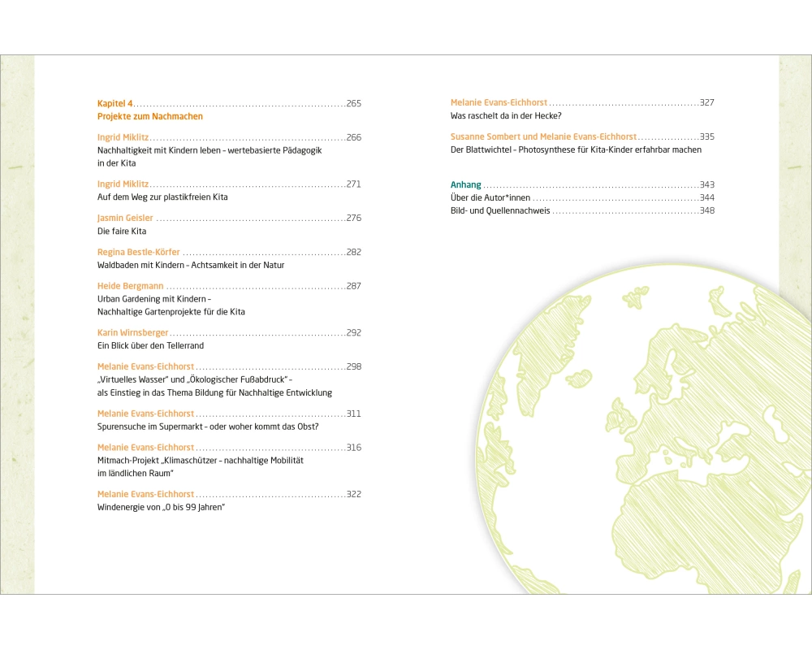The height and width of the screenshot is (650, 812).
Task: Open the chapter Die faire Kita
Action: 121,232
